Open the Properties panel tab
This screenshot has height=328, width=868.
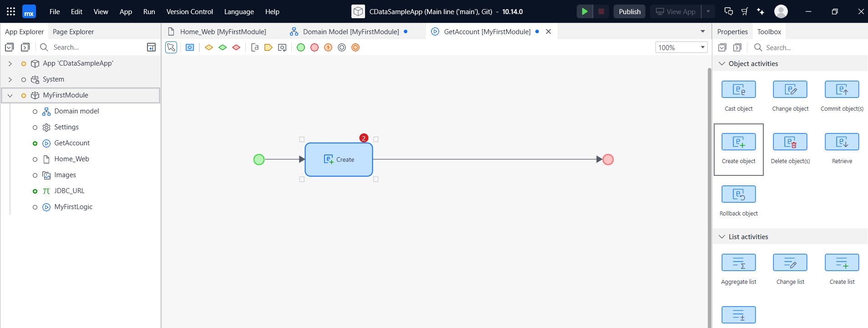pyautogui.click(x=732, y=32)
